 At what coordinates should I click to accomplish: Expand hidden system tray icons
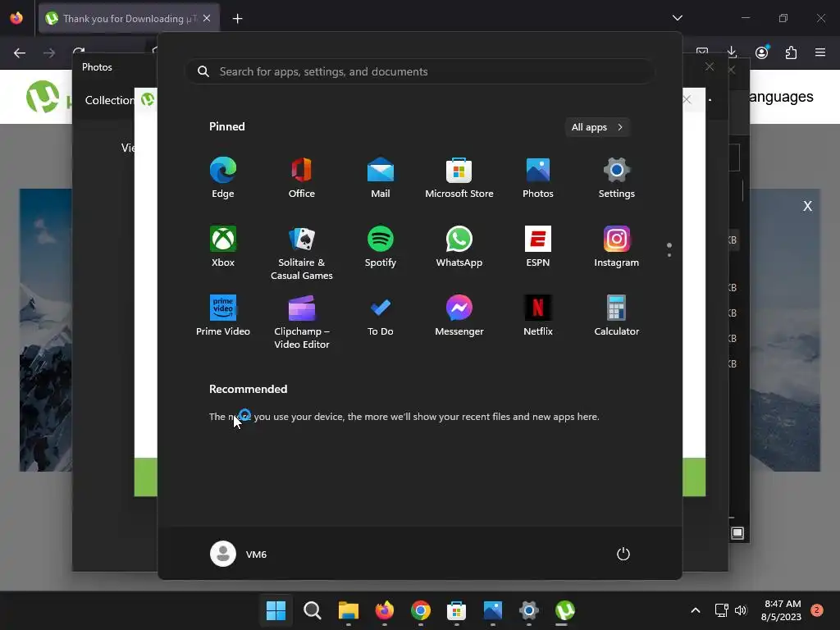[x=696, y=610]
